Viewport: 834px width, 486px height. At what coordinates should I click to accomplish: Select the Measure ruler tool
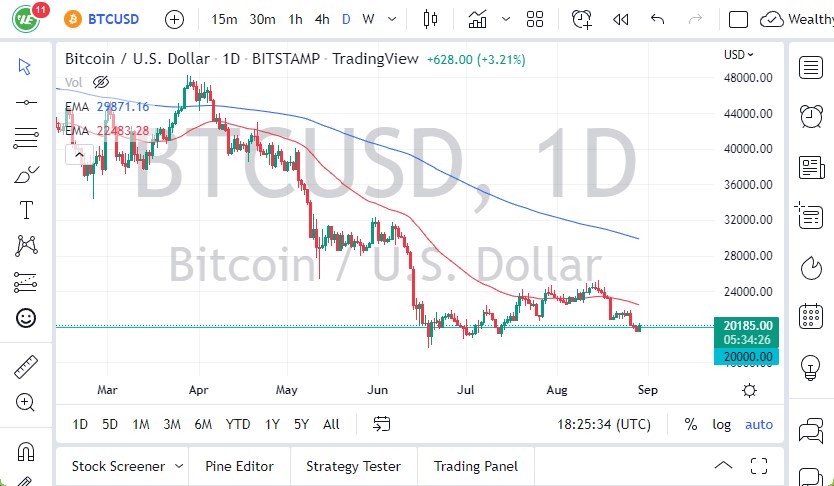tap(26, 367)
